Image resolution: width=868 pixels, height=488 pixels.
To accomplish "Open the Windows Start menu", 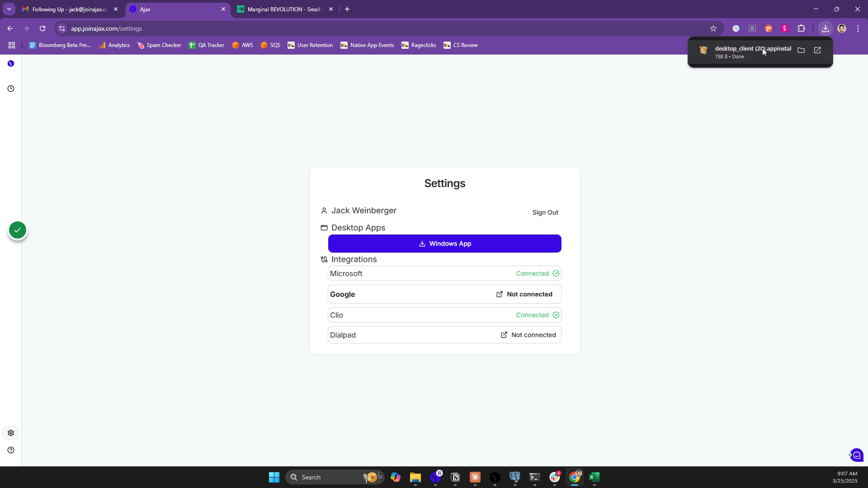I will pos(274,477).
